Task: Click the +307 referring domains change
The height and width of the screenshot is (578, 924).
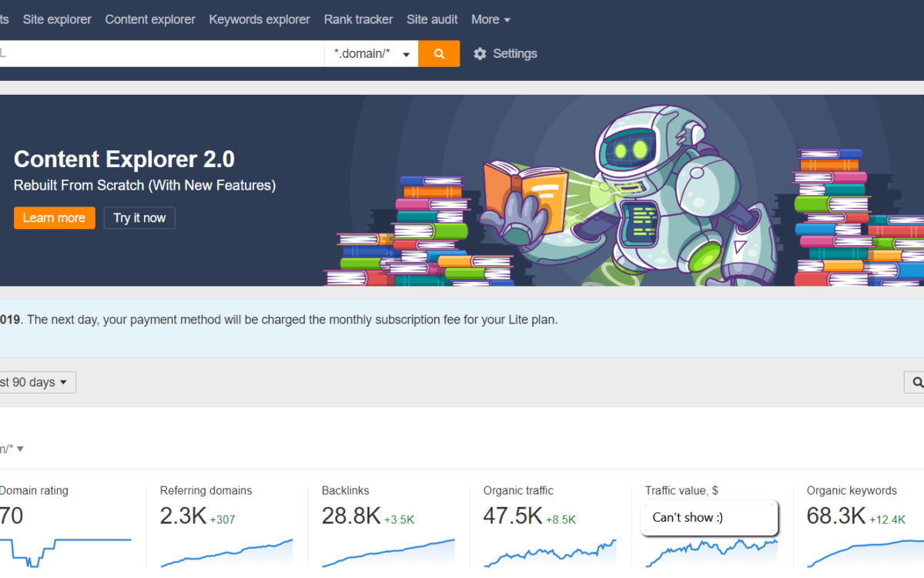Action: point(223,519)
